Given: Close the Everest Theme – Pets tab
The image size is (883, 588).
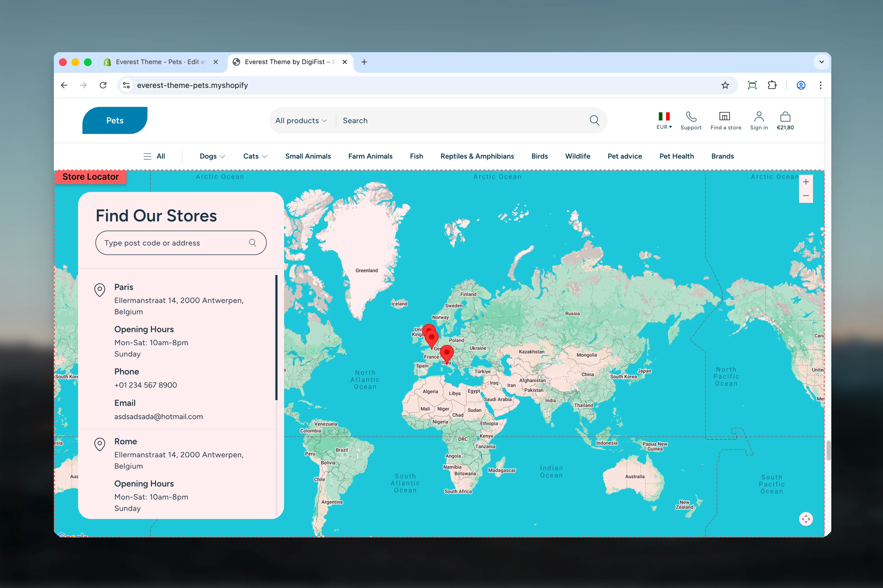Looking at the screenshot, I should [216, 62].
